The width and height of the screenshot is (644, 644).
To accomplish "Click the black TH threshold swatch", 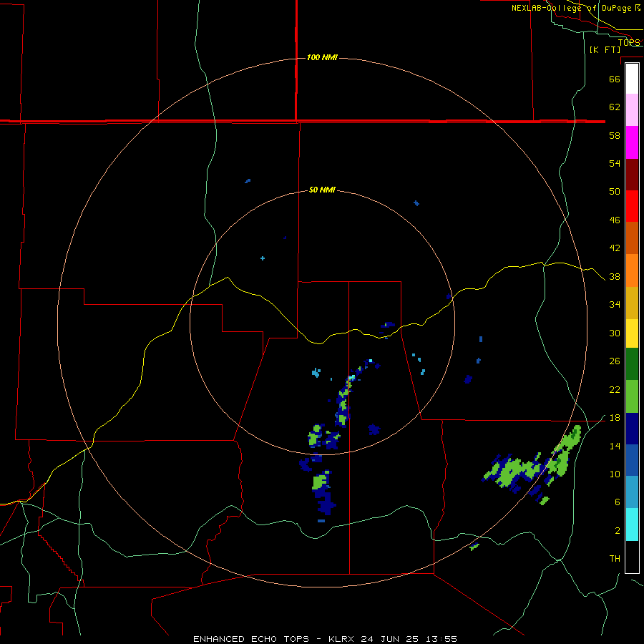I will [x=632, y=557].
